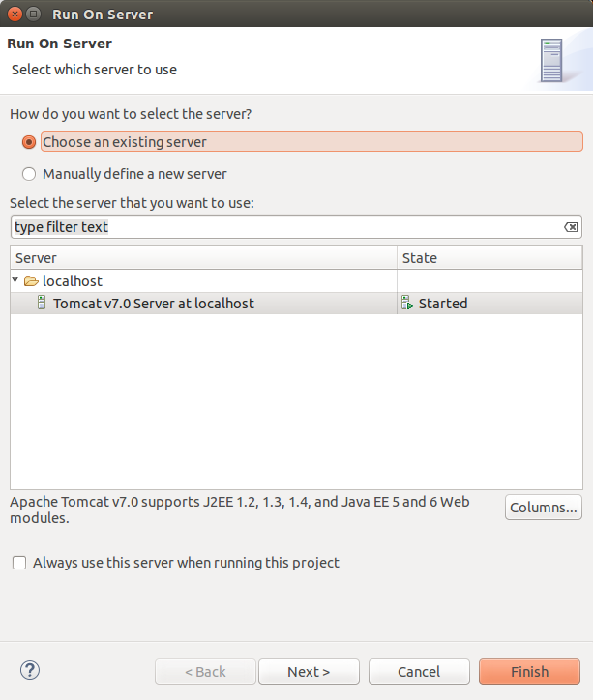Click the Started state text
593x700 pixels.
tap(443, 304)
